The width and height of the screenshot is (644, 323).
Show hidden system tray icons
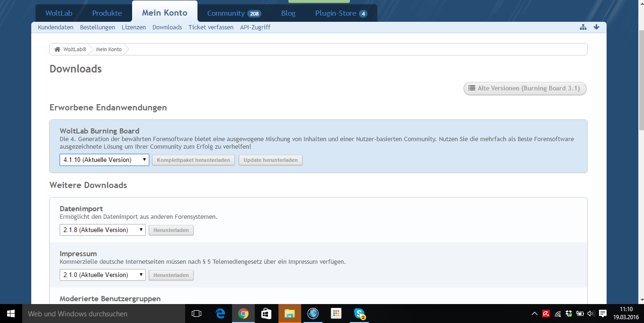[535, 314]
